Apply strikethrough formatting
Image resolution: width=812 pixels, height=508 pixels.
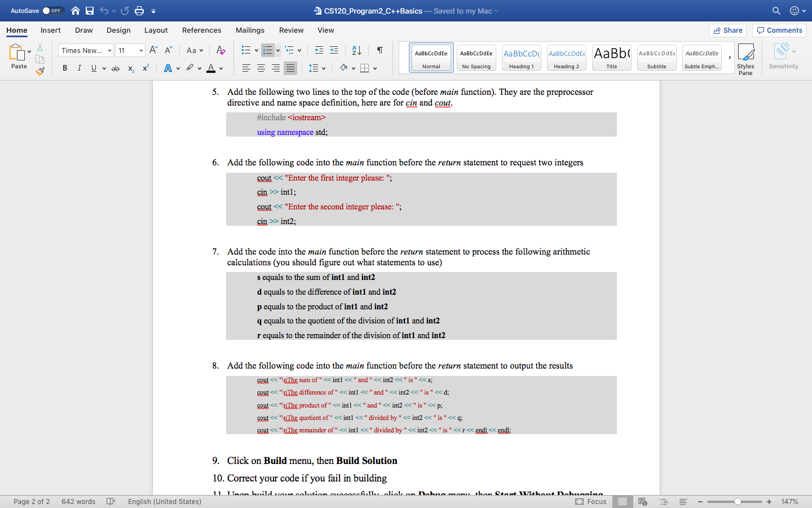(116, 68)
